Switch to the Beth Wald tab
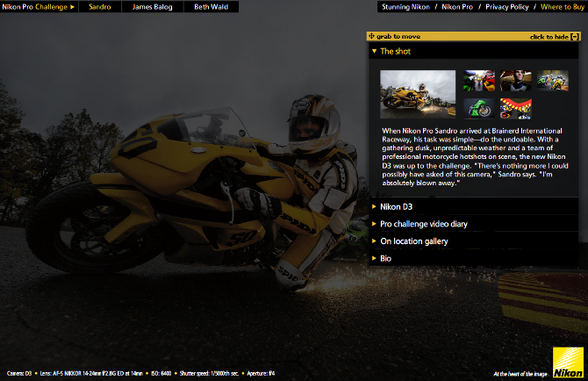 pyautogui.click(x=212, y=7)
